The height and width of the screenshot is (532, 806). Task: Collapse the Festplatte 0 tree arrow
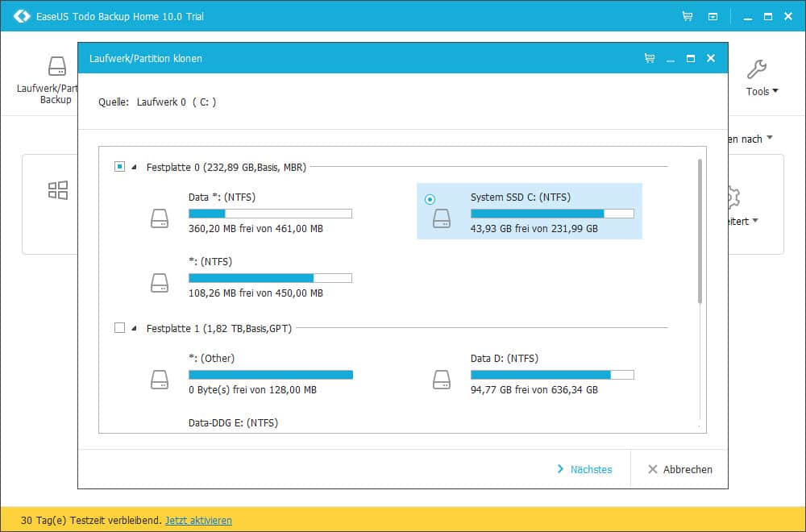(134, 167)
